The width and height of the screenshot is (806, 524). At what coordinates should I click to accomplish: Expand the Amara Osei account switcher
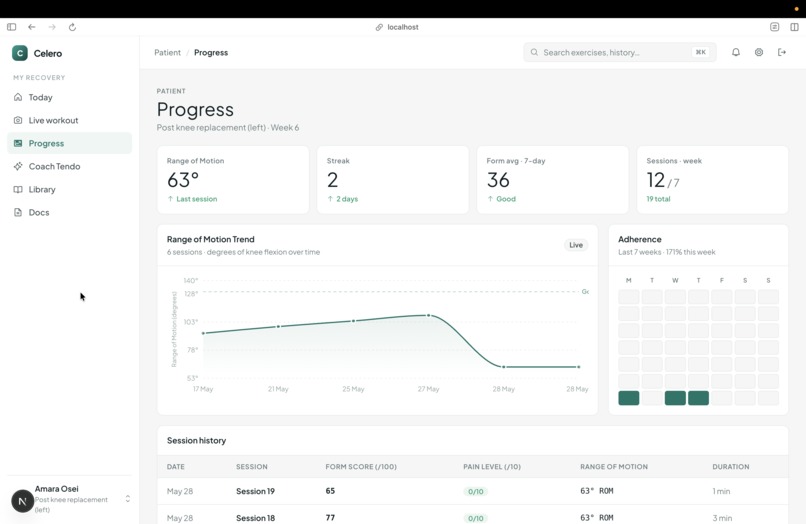[127, 499]
